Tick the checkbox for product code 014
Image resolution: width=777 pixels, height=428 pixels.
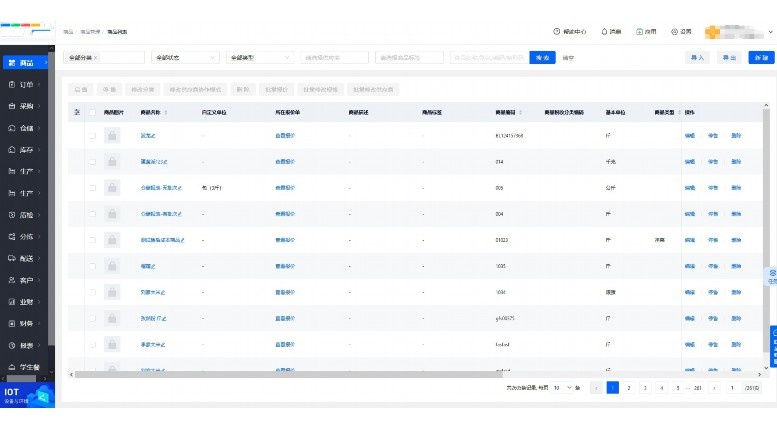(92, 161)
